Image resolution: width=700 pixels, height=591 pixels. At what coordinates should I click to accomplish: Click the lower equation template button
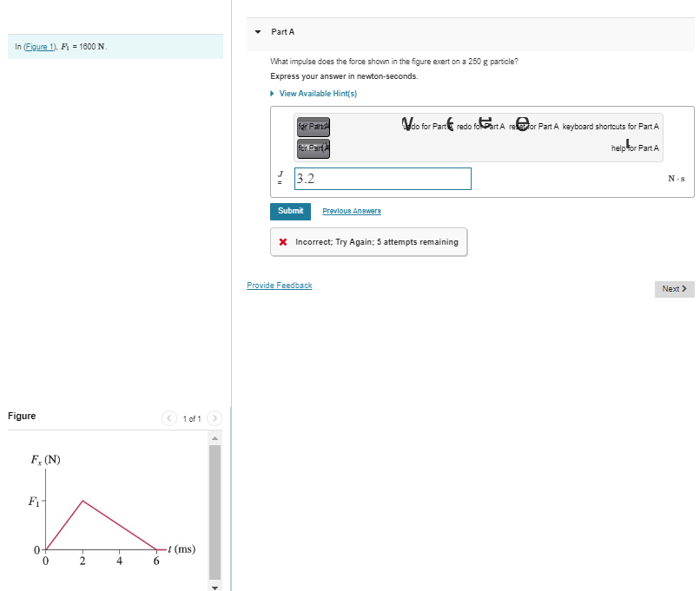pyautogui.click(x=313, y=148)
